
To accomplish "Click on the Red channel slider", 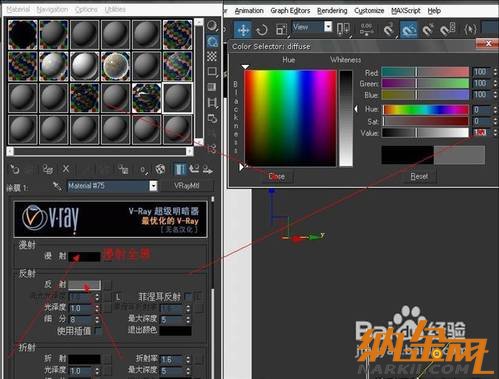I will [425, 72].
